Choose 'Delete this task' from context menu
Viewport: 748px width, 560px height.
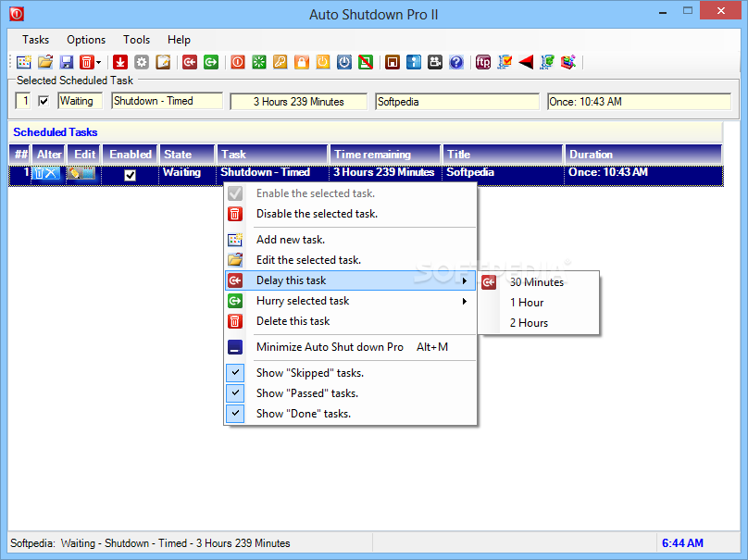[351, 321]
